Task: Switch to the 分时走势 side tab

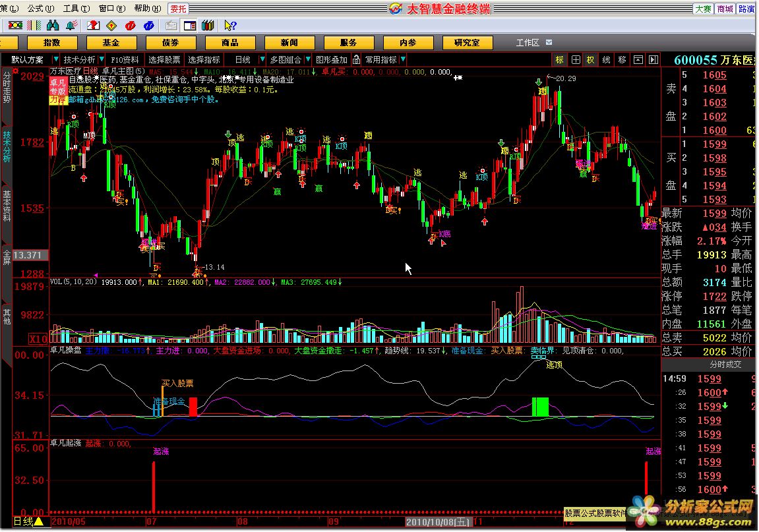Action: [x=7, y=88]
